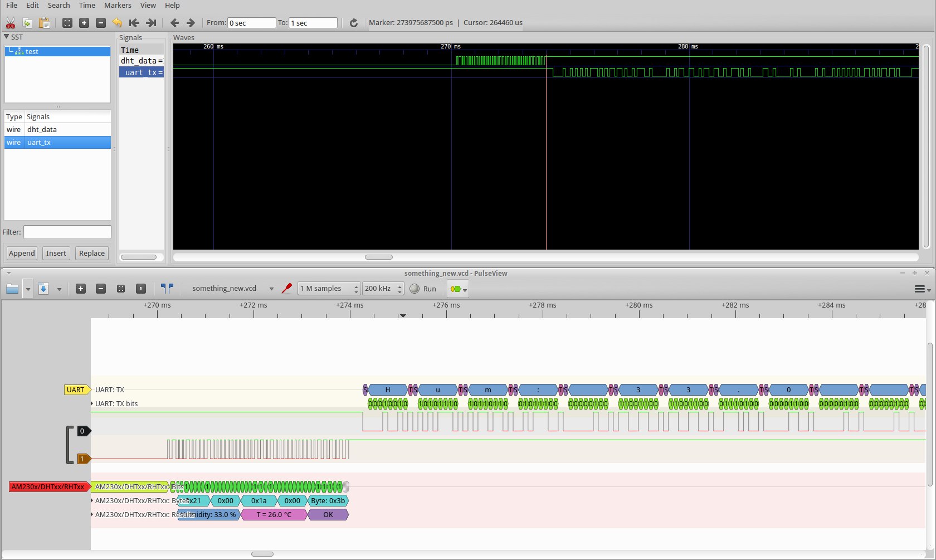The height and width of the screenshot is (560, 936).
Task: Click the red probe configure channels icon
Action: pyautogui.click(x=287, y=289)
